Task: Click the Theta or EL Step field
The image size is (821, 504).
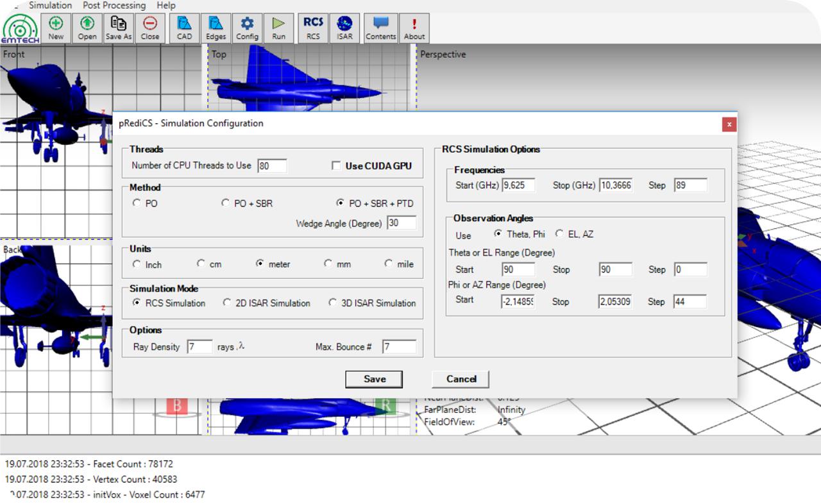Action: pos(690,269)
